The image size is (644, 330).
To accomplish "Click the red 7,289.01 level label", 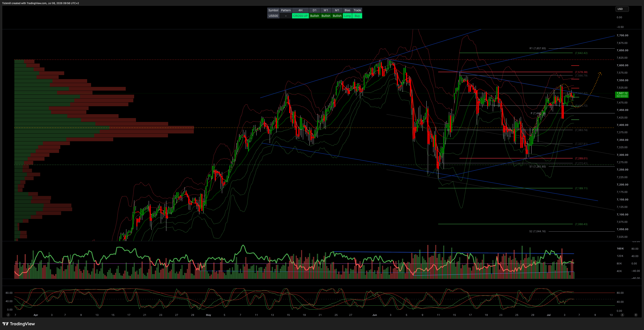I will 581,158.
